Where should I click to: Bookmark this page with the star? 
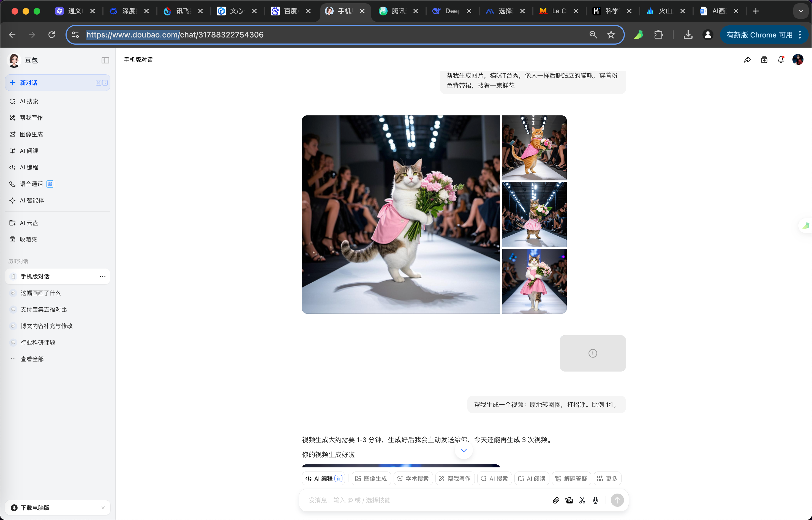(x=611, y=35)
